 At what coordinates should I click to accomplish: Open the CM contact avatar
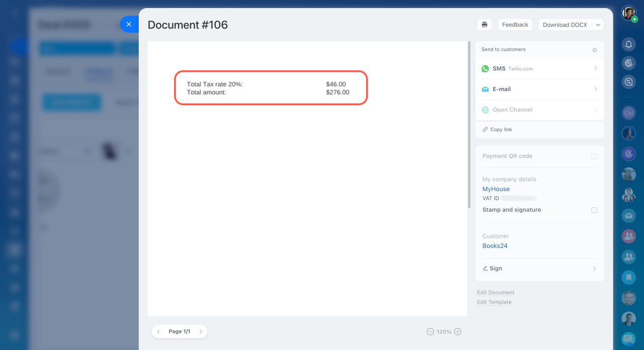tap(629, 113)
